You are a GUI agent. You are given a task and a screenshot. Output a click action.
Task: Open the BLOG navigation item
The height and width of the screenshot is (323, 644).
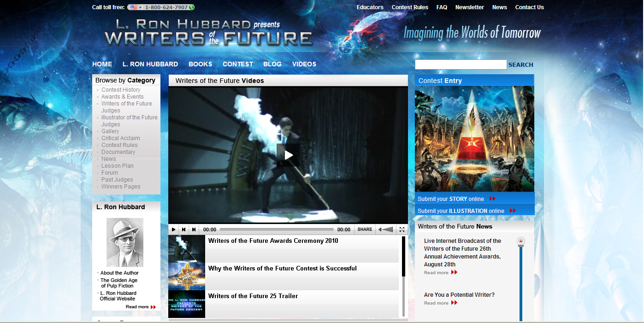[272, 64]
